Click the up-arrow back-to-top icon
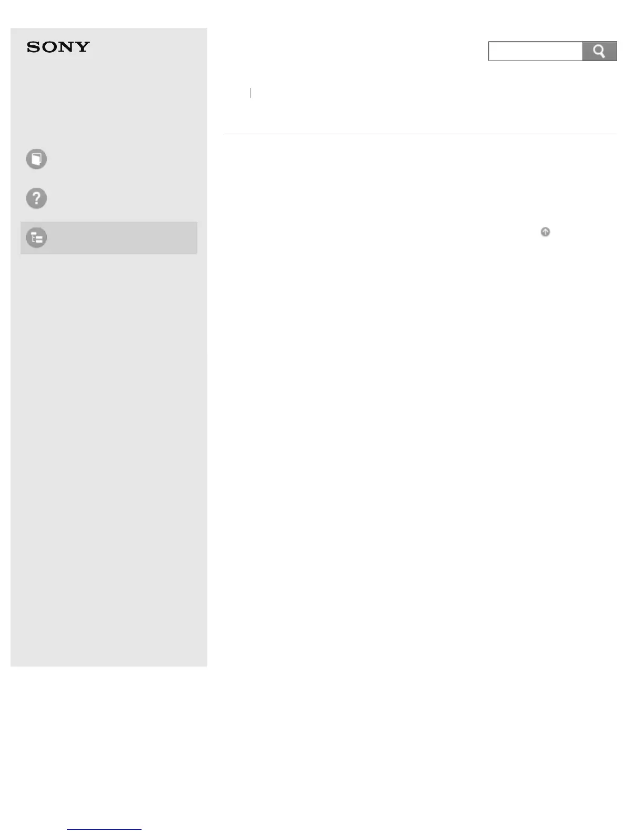644x834 pixels. [x=546, y=232]
